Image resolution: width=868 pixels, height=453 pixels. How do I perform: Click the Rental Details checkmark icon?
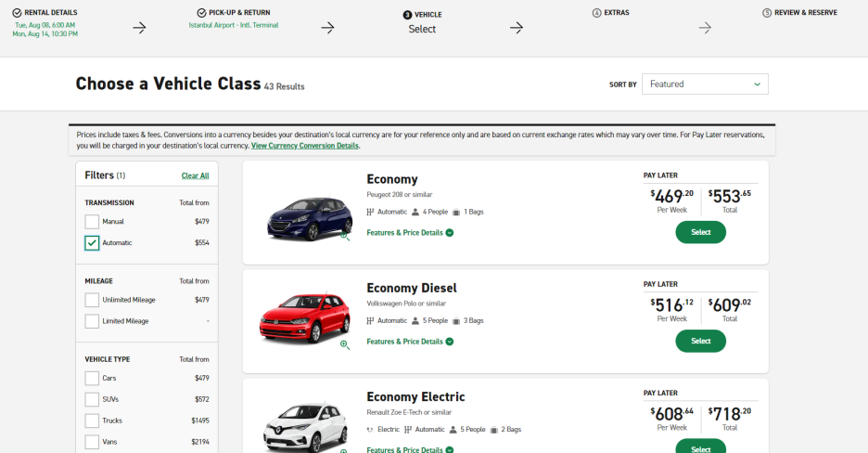tap(18, 13)
